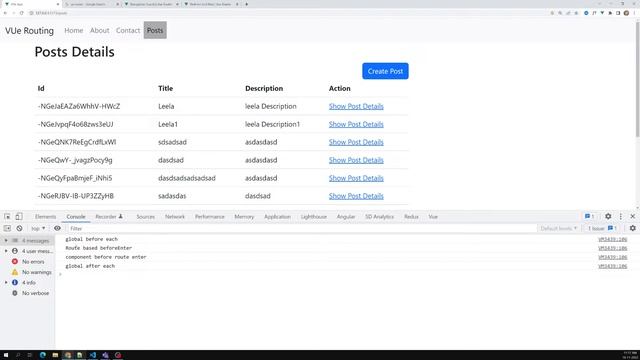Open the Vue devtools extension icon in Chrome toolbar
The image size is (640, 360).
[x=602, y=13]
